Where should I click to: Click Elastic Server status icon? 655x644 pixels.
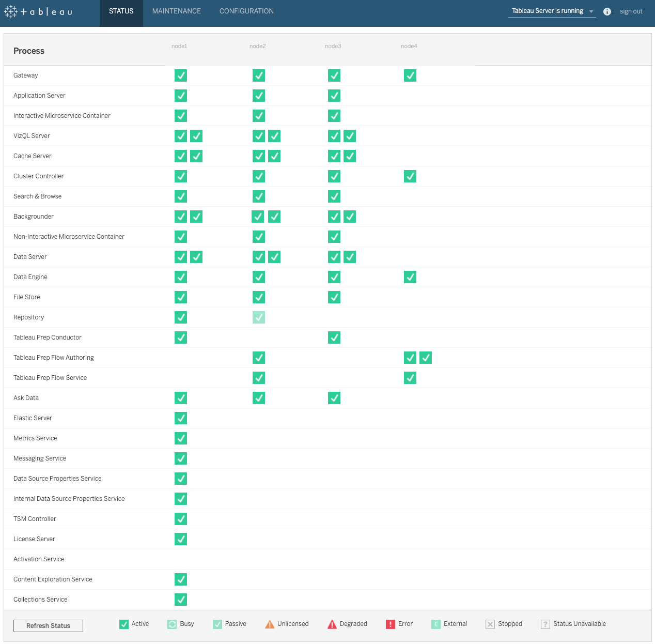click(x=181, y=418)
